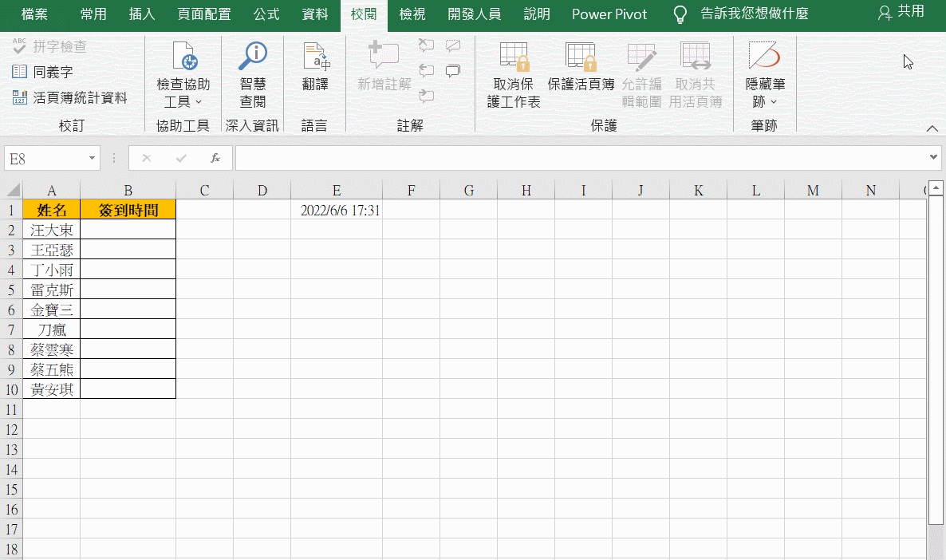Click the show all comments icon in 註解 group
946x560 pixels.
[453, 71]
